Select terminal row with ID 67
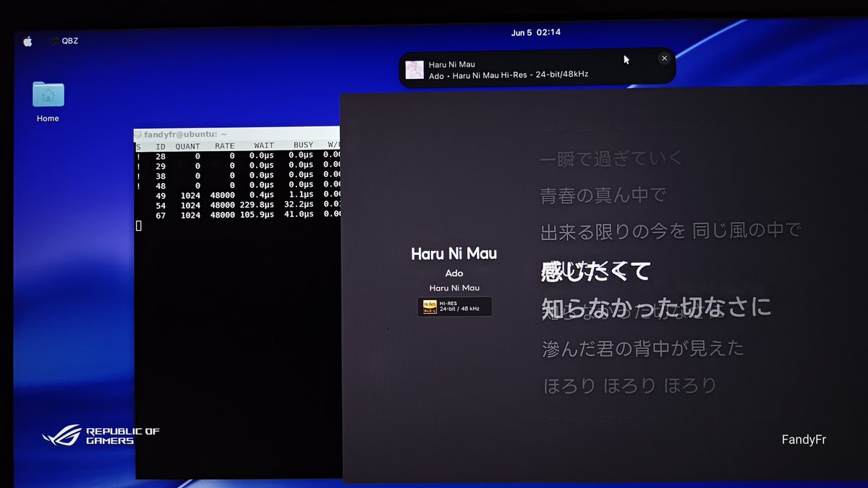The image size is (868, 488). tap(238, 215)
